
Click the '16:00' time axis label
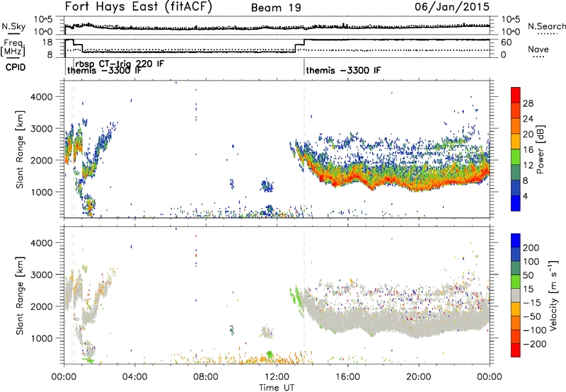coord(347,377)
